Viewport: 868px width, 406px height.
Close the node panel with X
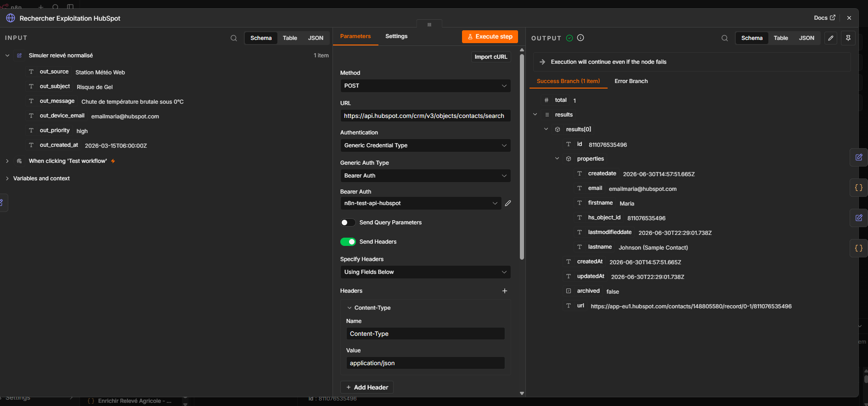(x=849, y=18)
